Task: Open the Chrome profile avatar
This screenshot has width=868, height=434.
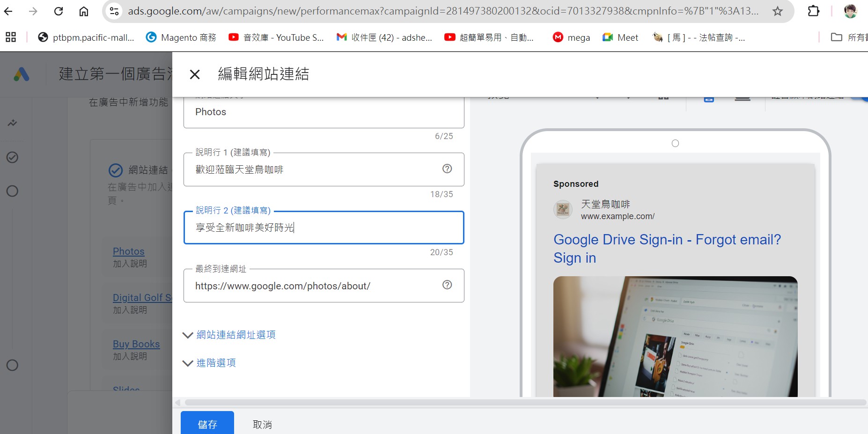Action: click(850, 11)
